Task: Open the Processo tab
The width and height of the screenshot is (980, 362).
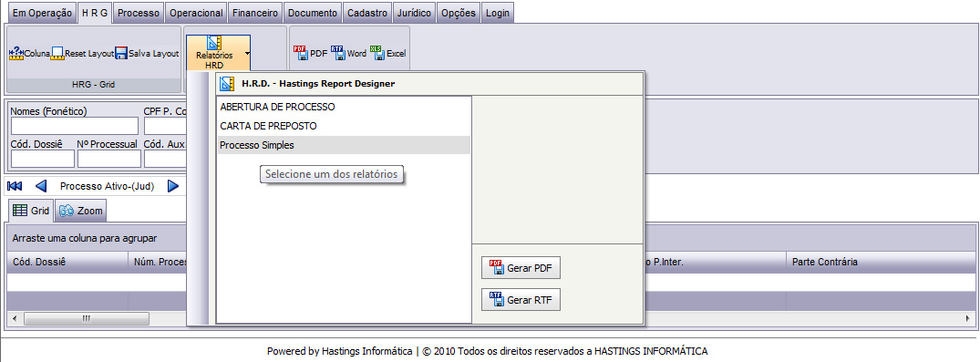Action: pyautogui.click(x=139, y=13)
